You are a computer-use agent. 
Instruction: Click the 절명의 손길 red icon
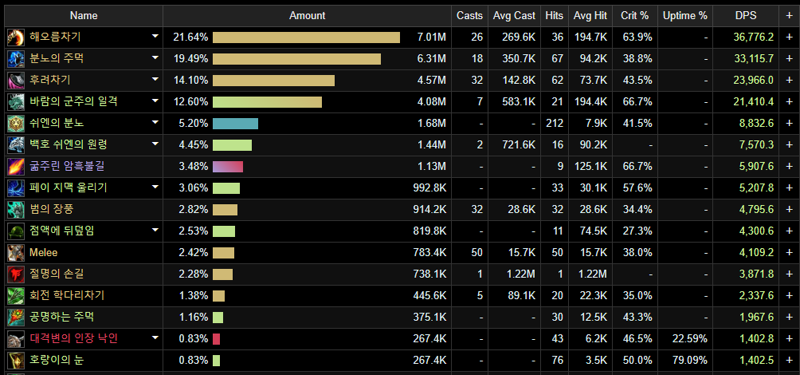coord(16,274)
